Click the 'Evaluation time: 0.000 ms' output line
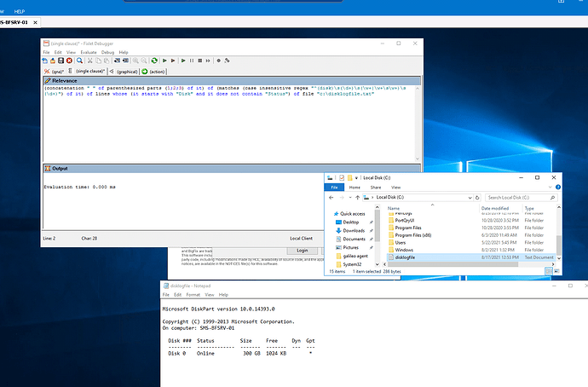588x387 pixels. (x=79, y=187)
